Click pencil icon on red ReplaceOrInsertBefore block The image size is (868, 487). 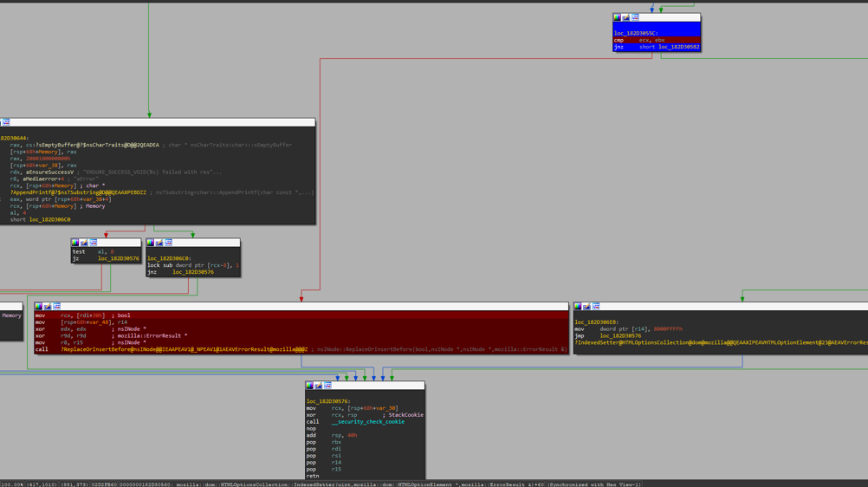coord(47,307)
